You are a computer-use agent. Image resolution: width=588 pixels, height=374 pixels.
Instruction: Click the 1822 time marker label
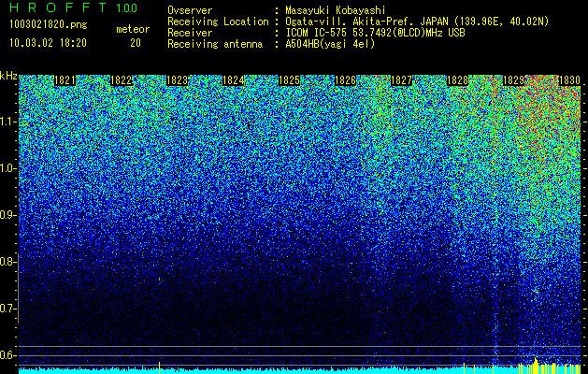[122, 80]
